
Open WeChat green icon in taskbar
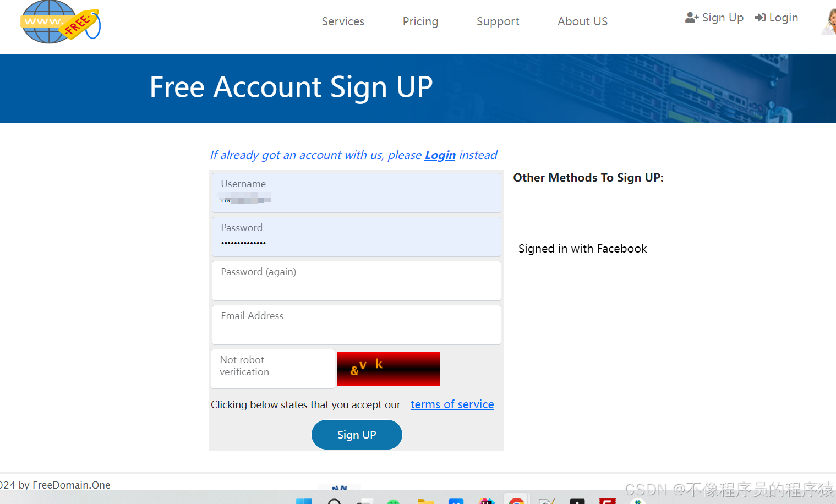point(393,501)
